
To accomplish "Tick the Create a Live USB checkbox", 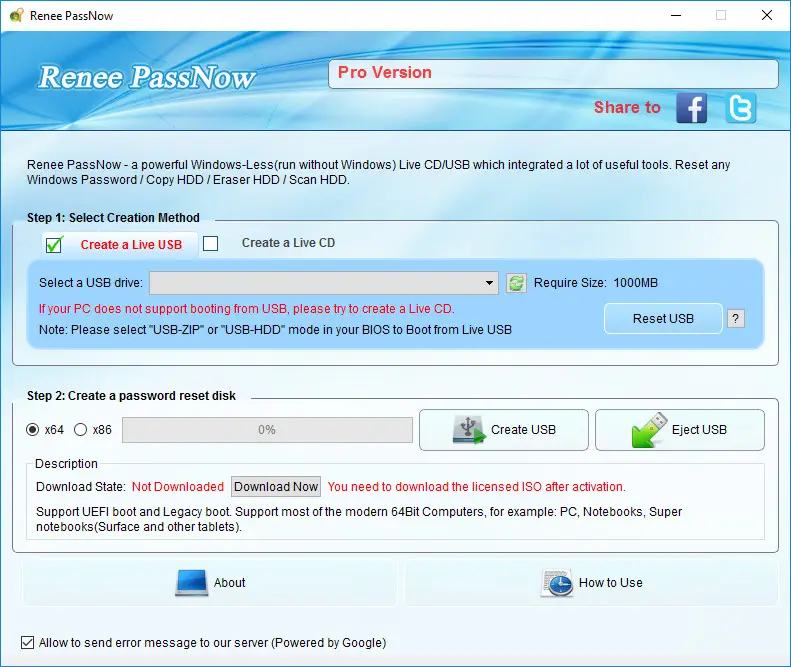I will [x=54, y=245].
